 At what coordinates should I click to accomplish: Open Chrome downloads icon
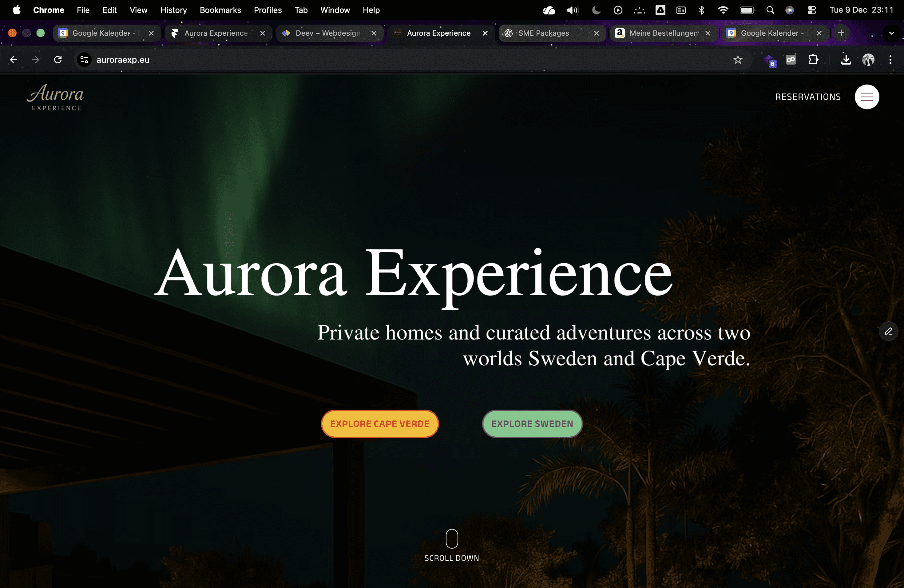coord(846,60)
